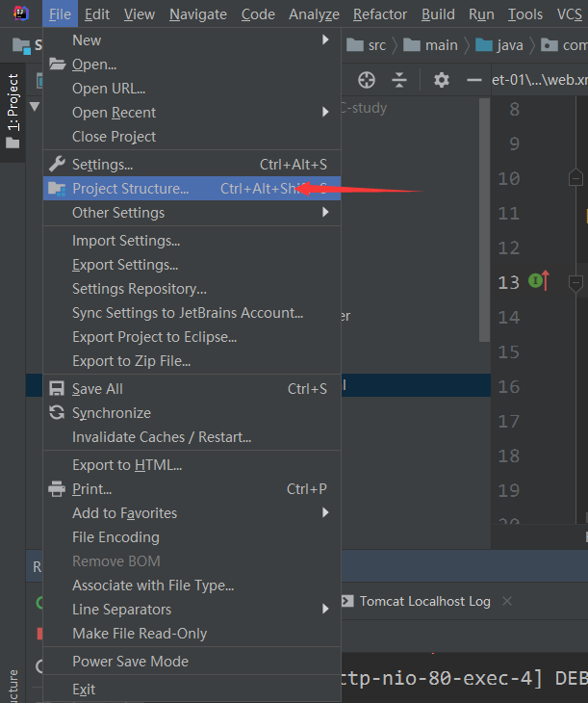Click the Collapse All icon in Project panel
Image resolution: width=588 pixels, height=703 pixels.
pyautogui.click(x=399, y=80)
